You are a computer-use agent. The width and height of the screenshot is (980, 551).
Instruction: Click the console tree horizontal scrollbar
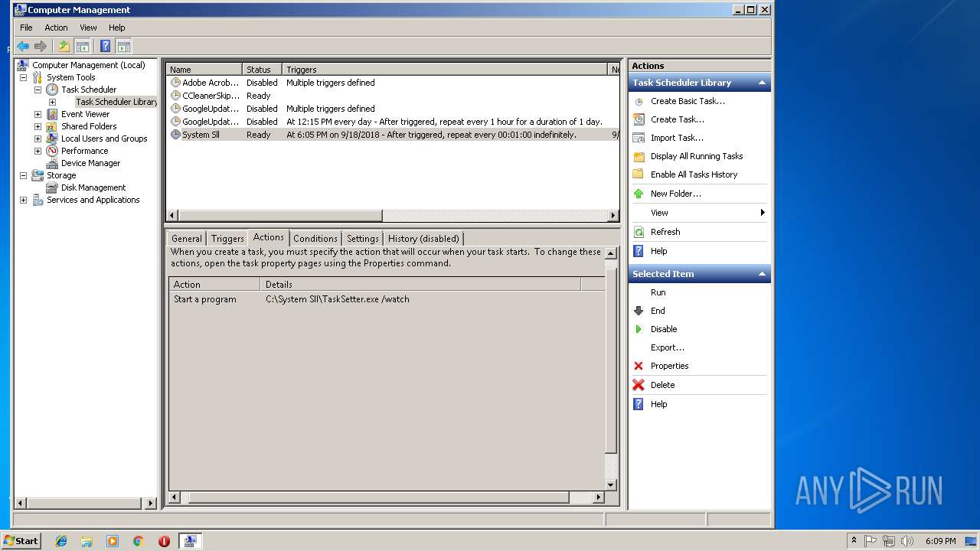point(85,503)
